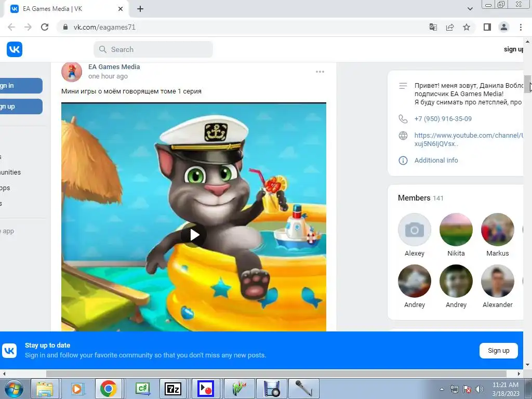Click the Sign up sidebar button
Screen dimensions: 532x399
[21, 107]
